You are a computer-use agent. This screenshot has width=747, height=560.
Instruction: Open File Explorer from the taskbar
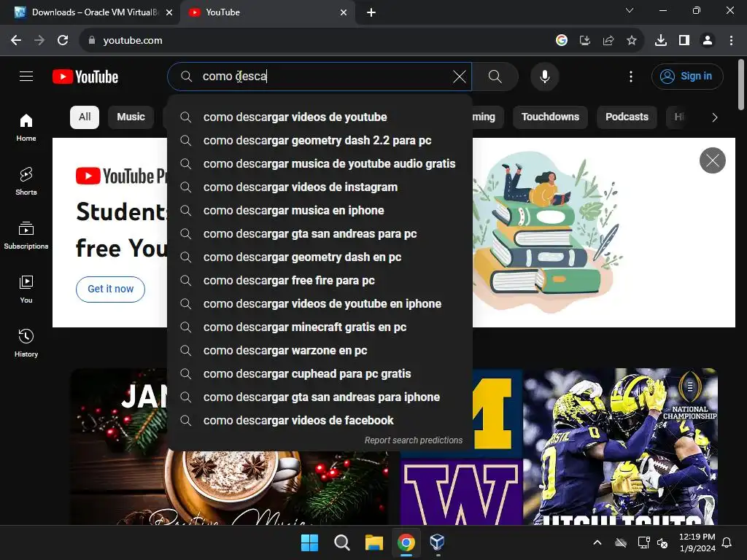[374, 542]
